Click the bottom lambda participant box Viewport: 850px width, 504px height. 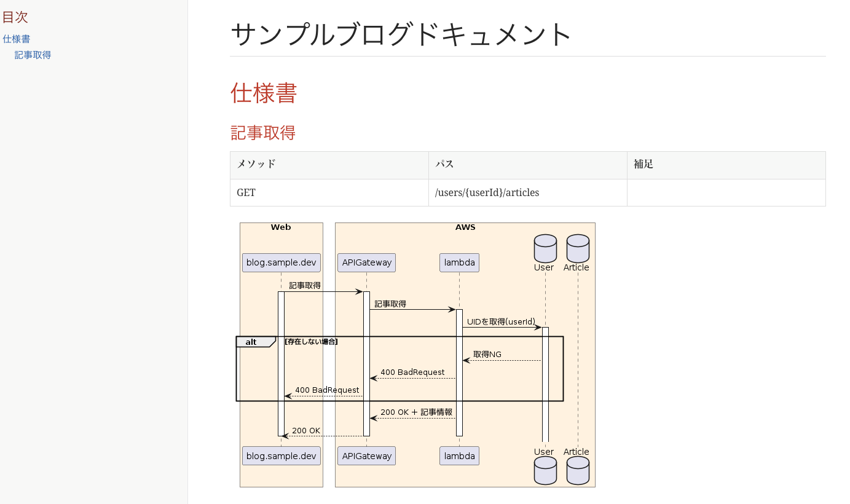pos(458,455)
